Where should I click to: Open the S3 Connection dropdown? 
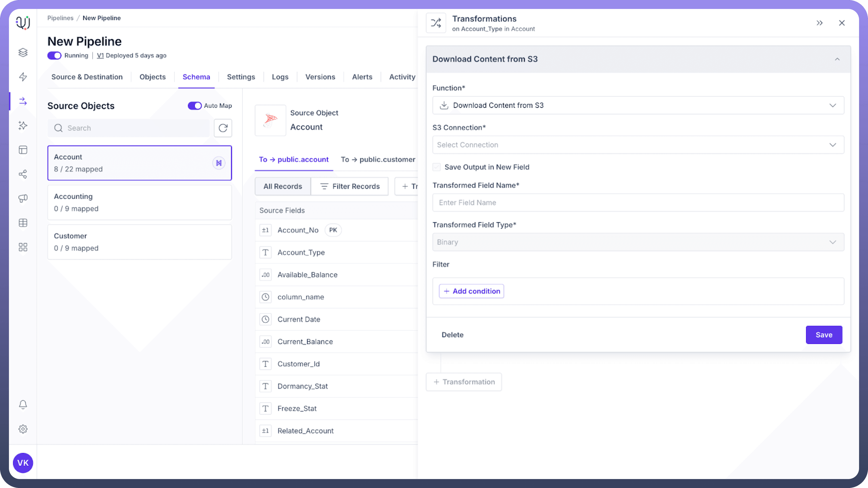coord(638,145)
